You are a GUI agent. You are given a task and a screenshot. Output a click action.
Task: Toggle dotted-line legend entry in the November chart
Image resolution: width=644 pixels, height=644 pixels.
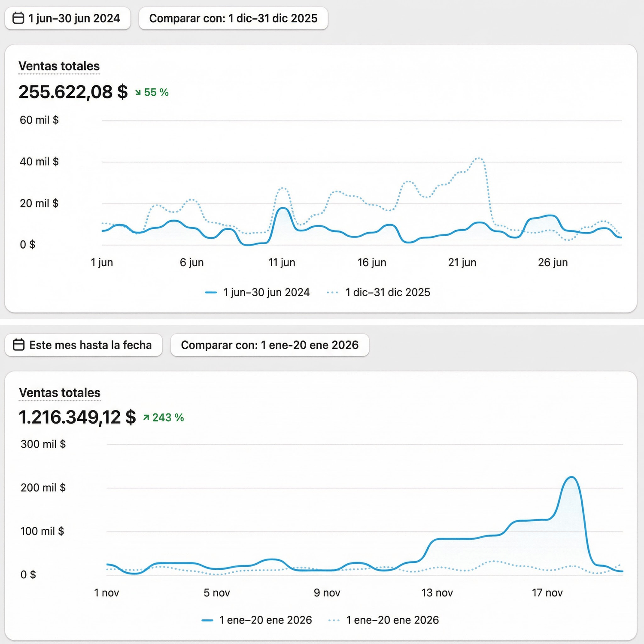click(384, 620)
